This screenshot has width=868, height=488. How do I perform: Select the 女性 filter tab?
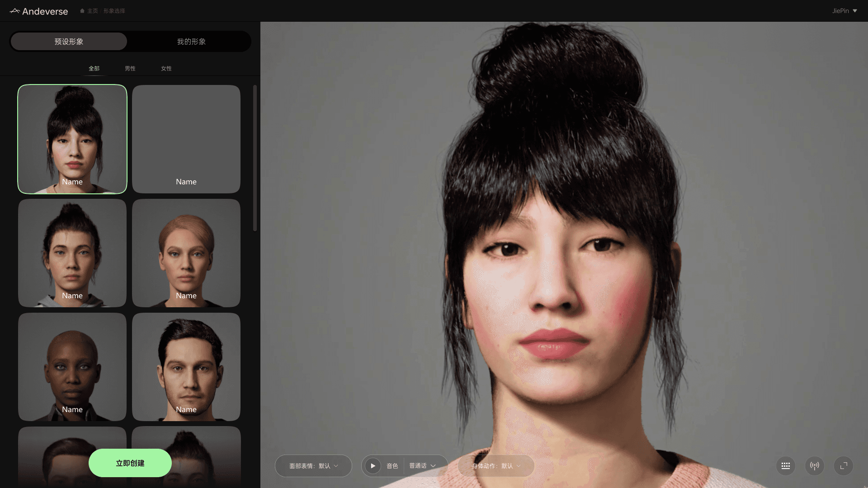166,68
